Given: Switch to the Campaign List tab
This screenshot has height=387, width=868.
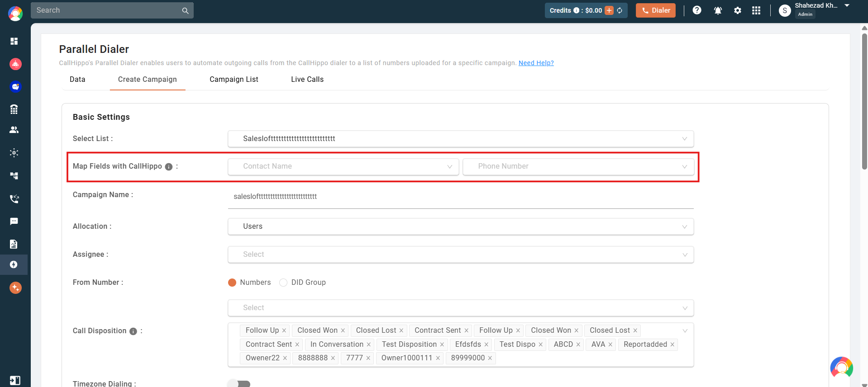Looking at the screenshot, I should (234, 80).
